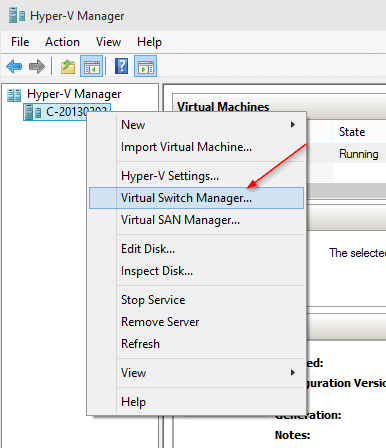
Task: Open Virtual SAN Manager...
Action: click(x=197, y=220)
